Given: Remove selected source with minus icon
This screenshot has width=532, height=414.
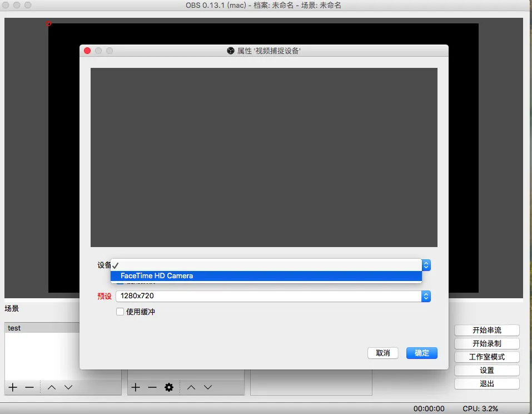Looking at the screenshot, I should click(x=152, y=387).
